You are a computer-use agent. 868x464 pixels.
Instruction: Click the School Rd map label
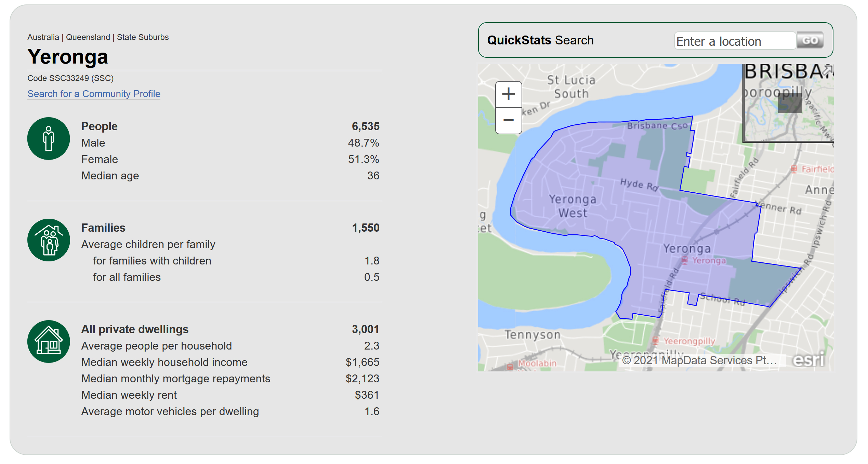point(722,299)
